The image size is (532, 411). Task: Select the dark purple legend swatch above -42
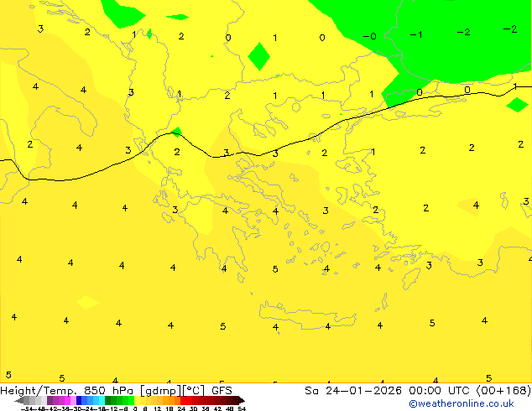pos(50,400)
